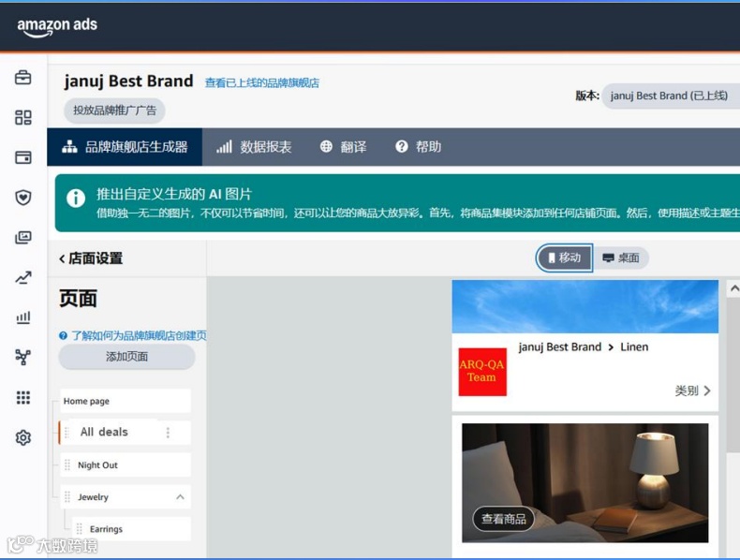The height and width of the screenshot is (560, 740).
Task: Select the Jewelry page
Action: click(x=126, y=496)
